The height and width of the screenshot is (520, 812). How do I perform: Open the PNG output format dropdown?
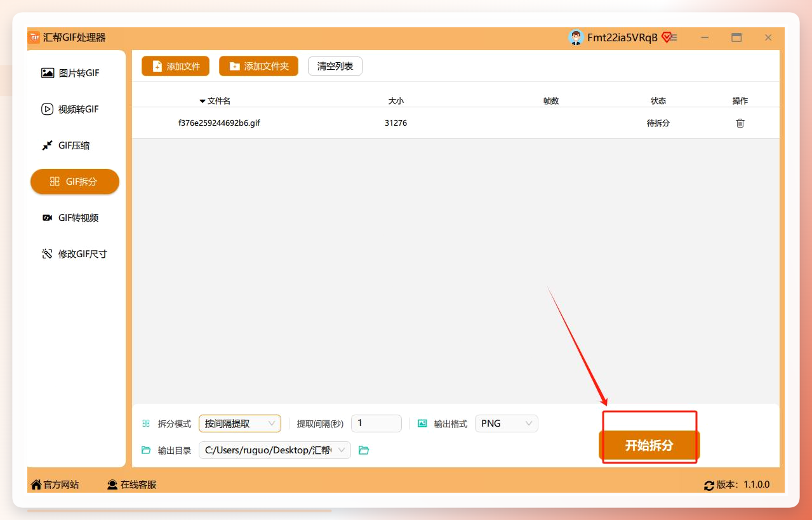coord(507,423)
